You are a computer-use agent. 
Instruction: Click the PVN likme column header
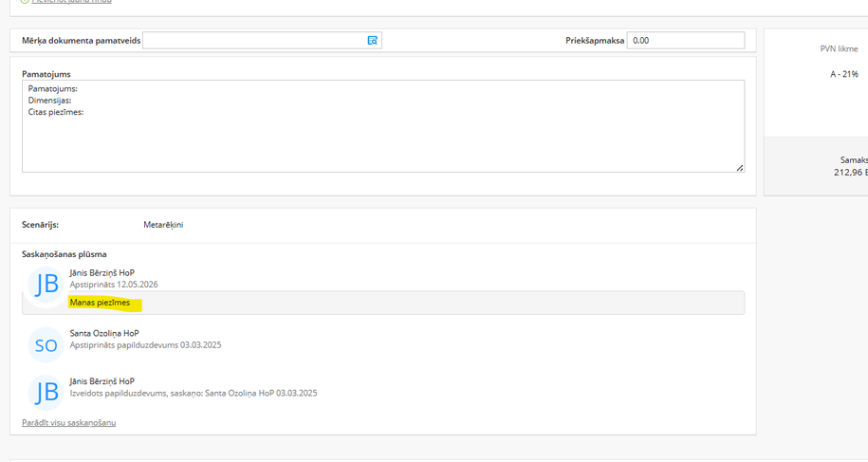coord(840,48)
